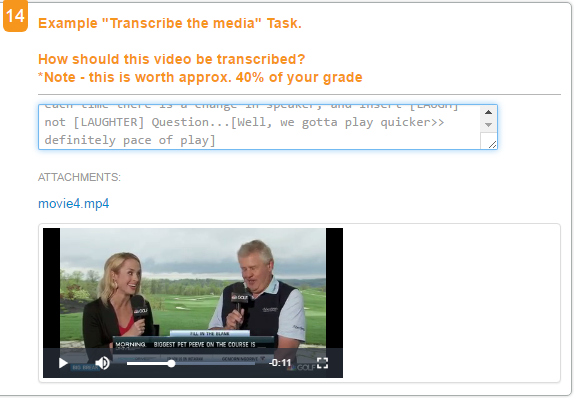The height and width of the screenshot is (410, 583).
Task: Click the GOLF channel logo in the video
Action: [305, 367]
